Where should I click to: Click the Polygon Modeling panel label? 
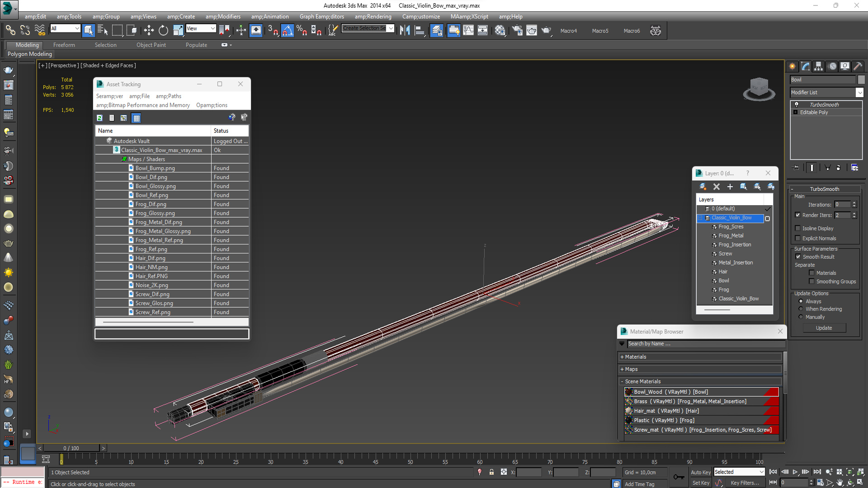point(30,54)
